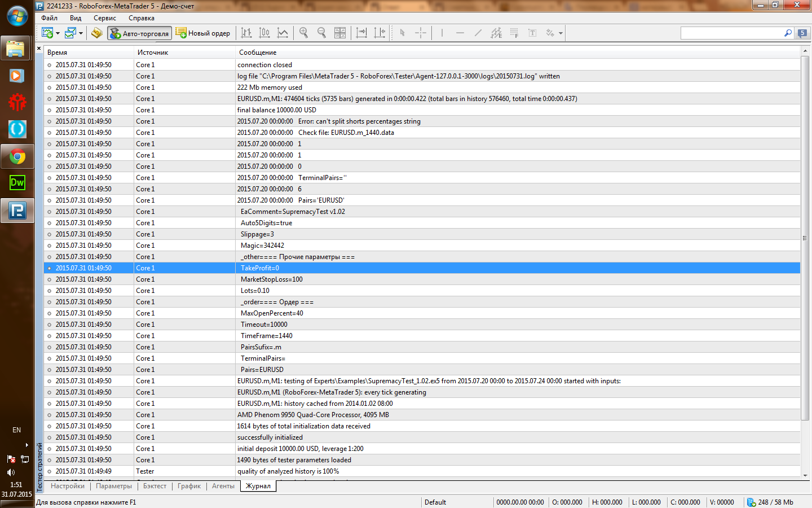Image resolution: width=812 pixels, height=508 pixels.
Task: Select the trendline drawing tool
Action: click(478, 33)
